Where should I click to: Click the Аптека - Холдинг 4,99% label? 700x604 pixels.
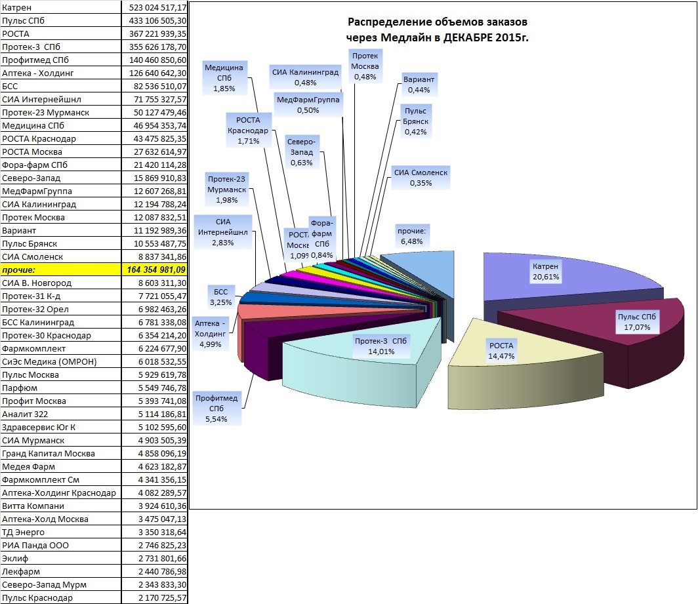(211, 334)
